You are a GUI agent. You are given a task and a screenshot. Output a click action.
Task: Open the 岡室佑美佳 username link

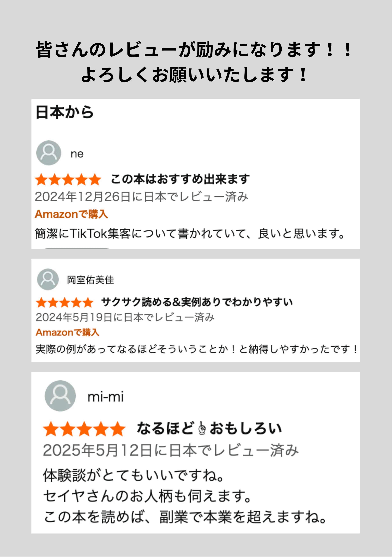pos(90,280)
